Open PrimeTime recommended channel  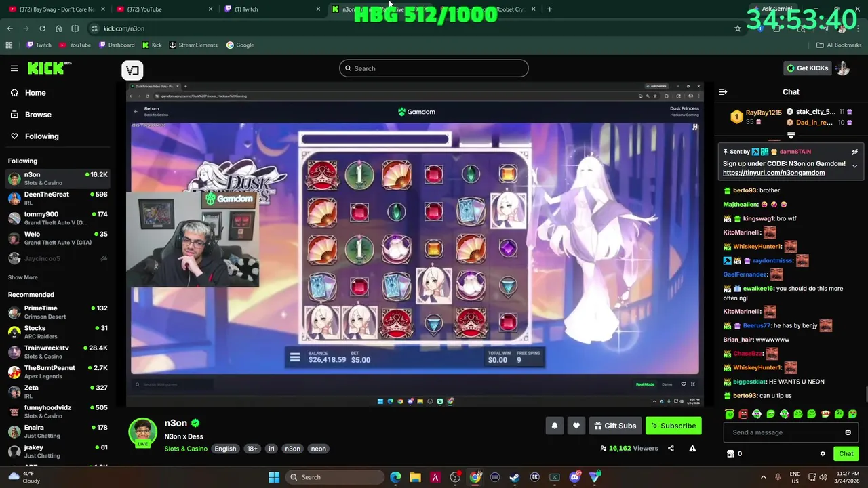coord(58,312)
